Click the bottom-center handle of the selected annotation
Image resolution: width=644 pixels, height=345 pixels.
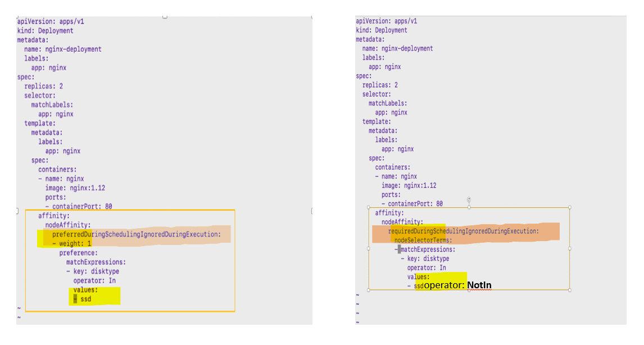coord(469,290)
